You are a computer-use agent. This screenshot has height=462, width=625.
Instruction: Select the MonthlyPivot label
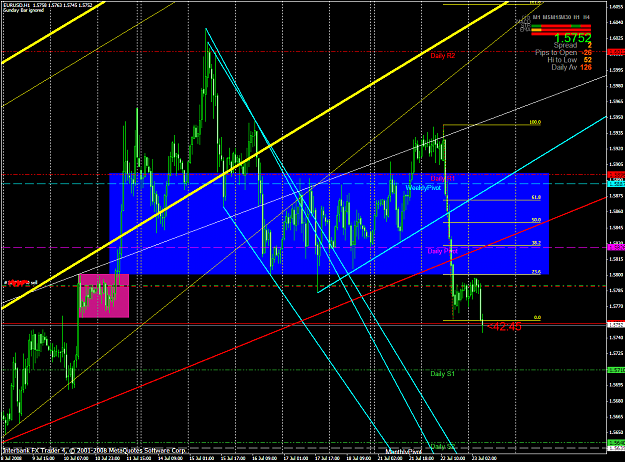pyautogui.click(x=403, y=452)
